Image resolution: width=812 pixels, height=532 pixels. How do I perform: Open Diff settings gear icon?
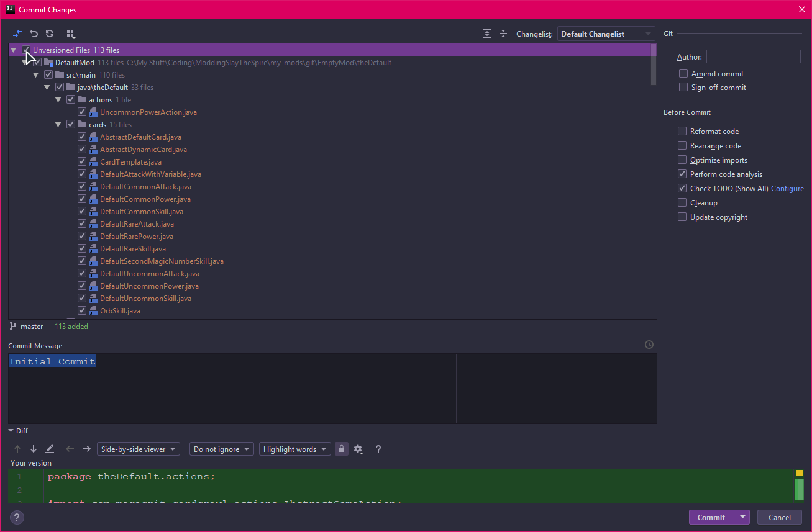358,449
